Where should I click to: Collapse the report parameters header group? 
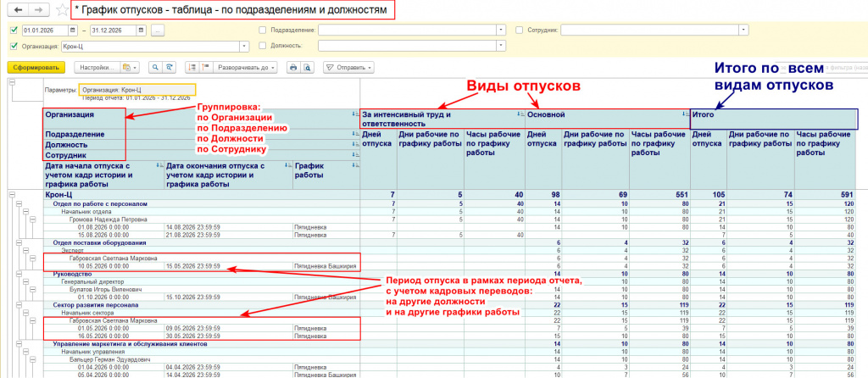tap(12, 82)
